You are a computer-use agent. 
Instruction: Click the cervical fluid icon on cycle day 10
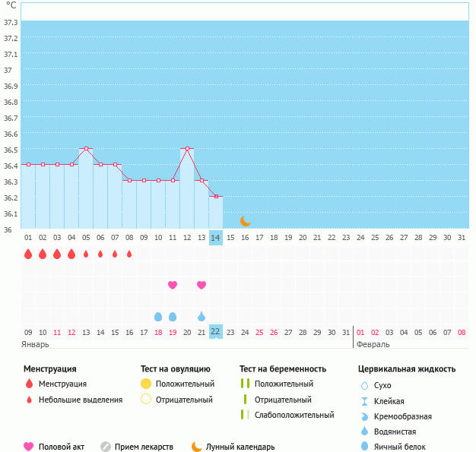pos(158,316)
